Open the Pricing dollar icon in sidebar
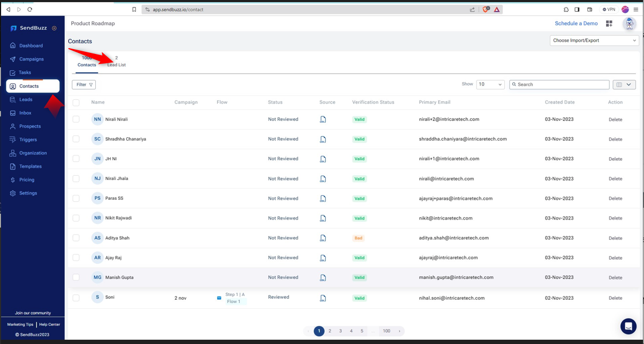The width and height of the screenshot is (644, 344). (x=13, y=179)
